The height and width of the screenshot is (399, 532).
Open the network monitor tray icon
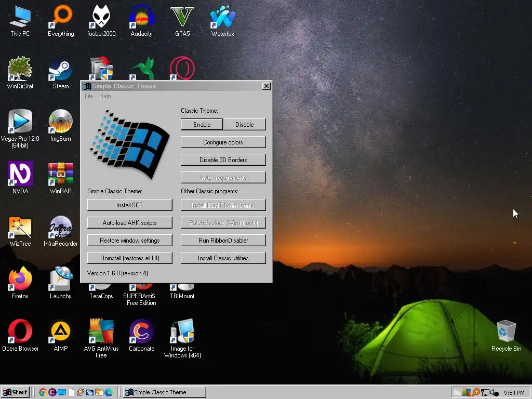(485, 393)
